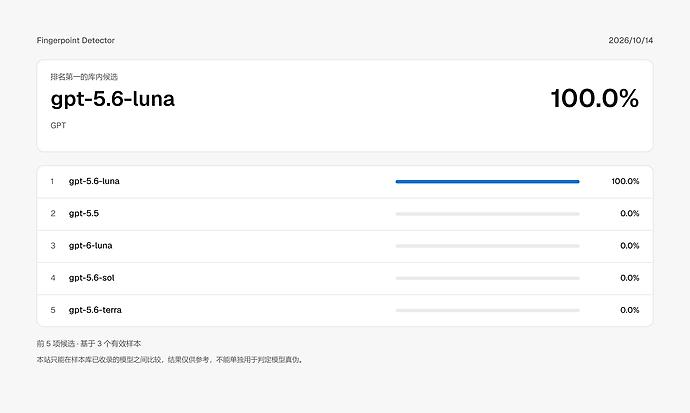This screenshot has width=690, height=413.
Task: Click the 2026/10/14 date label
Action: [631, 40]
